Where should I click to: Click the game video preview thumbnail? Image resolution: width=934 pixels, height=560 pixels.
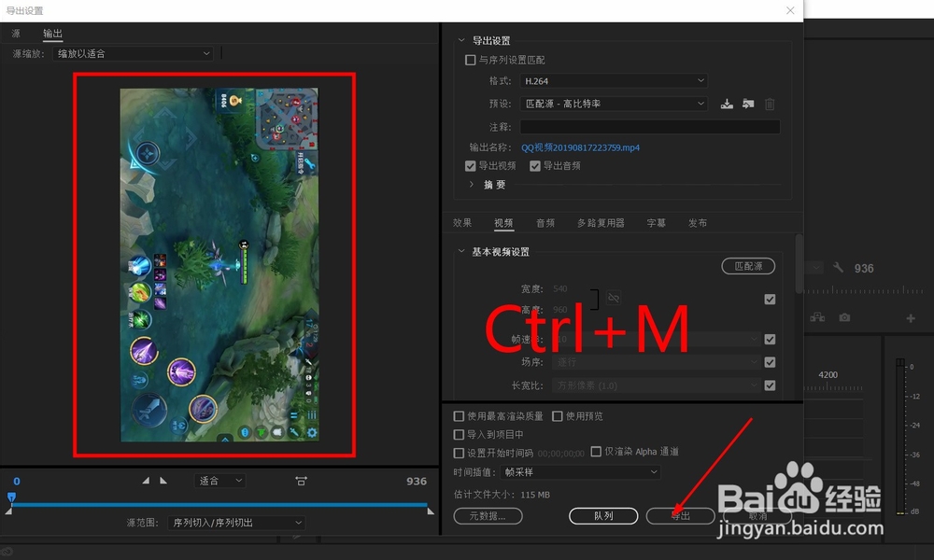tap(219, 265)
